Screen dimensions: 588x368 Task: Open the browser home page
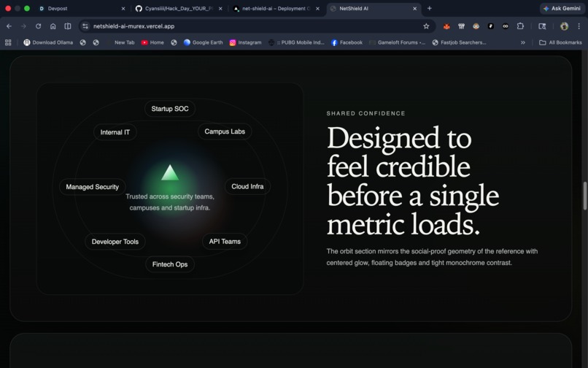point(53,26)
